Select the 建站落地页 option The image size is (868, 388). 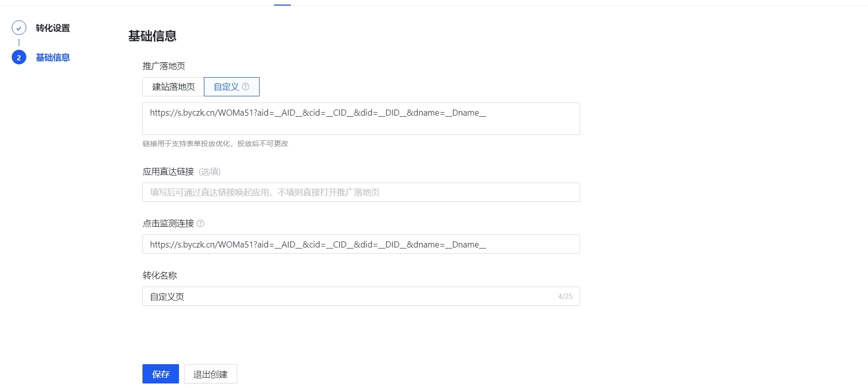tap(173, 87)
